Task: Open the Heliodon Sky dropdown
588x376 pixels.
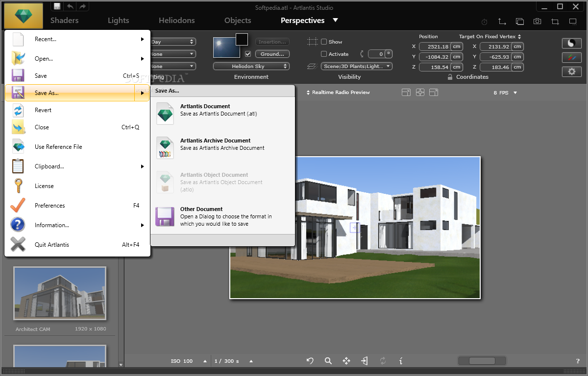Action: tap(251, 66)
